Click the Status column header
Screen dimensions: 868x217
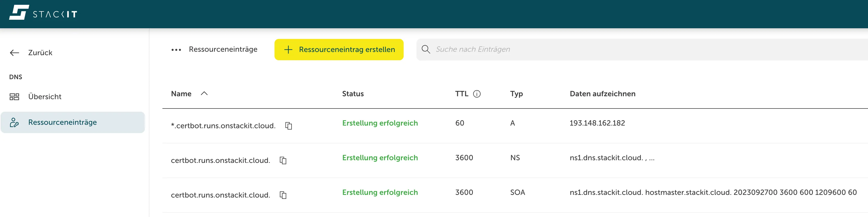pyautogui.click(x=353, y=94)
